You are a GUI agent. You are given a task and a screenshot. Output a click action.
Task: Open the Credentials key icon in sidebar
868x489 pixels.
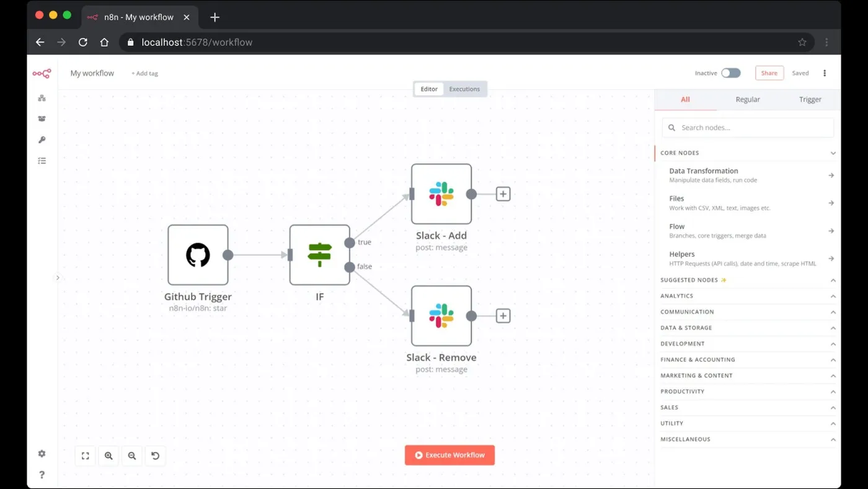42,140
